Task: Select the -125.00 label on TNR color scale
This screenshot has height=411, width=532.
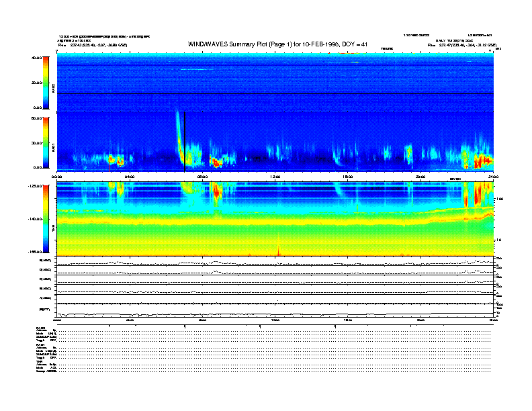Action: [x=35, y=186]
